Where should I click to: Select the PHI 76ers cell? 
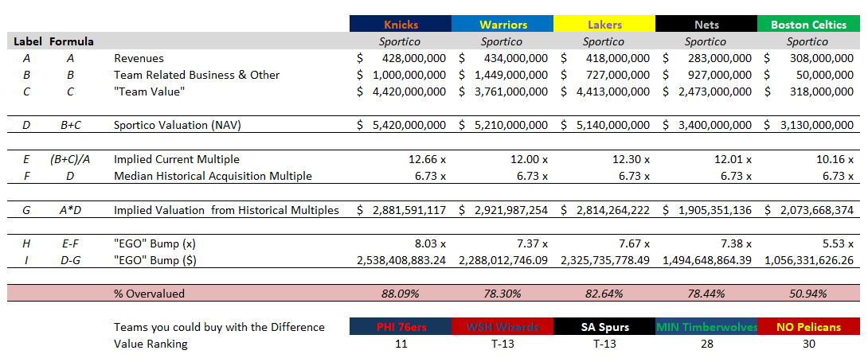[x=401, y=327]
